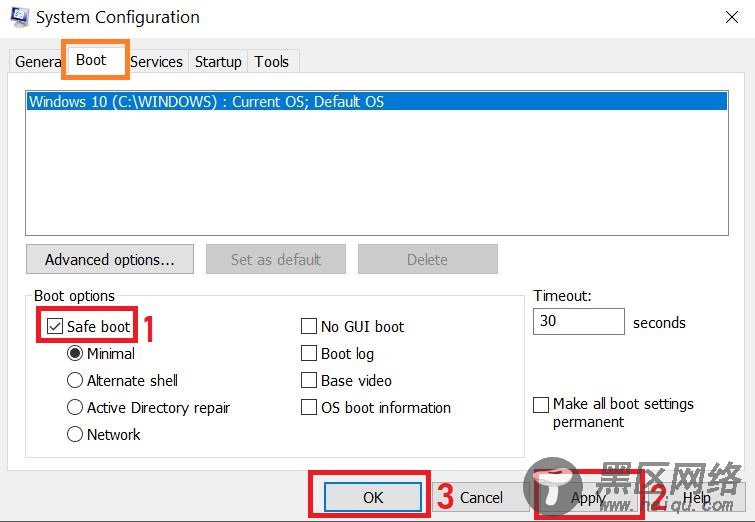Viewport: 755px width, 522px height.
Task: Click the System Configuration title bar icon
Action: click(20, 17)
